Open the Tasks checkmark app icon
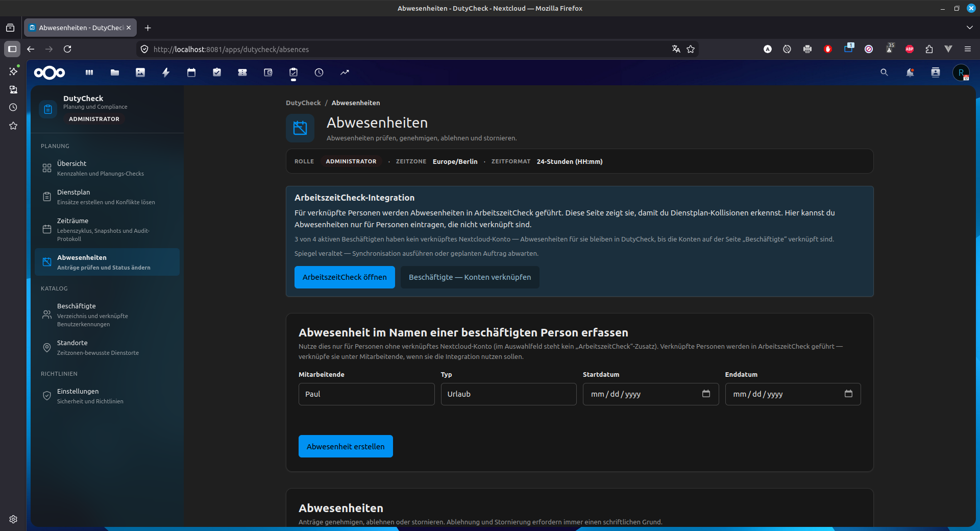This screenshot has height=531, width=980. tap(217, 73)
